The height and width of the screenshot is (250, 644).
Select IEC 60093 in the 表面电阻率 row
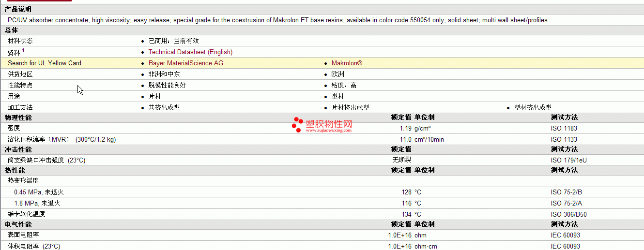(566, 235)
